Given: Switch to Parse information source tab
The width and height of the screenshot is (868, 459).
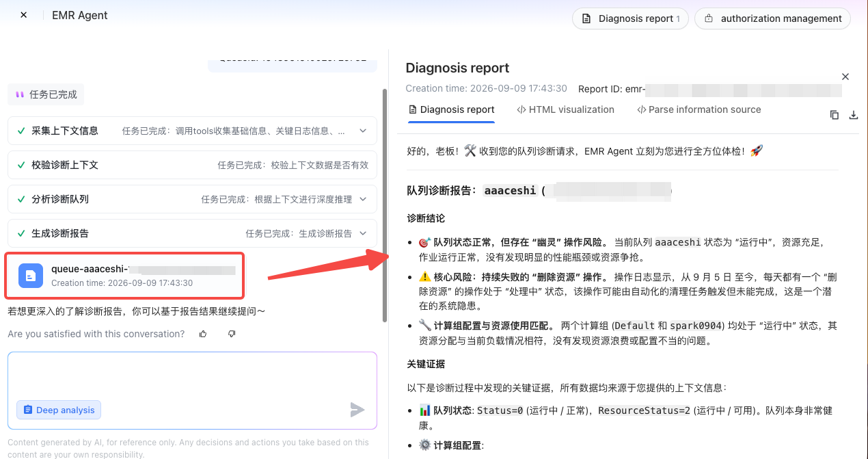Looking at the screenshot, I should pos(699,109).
